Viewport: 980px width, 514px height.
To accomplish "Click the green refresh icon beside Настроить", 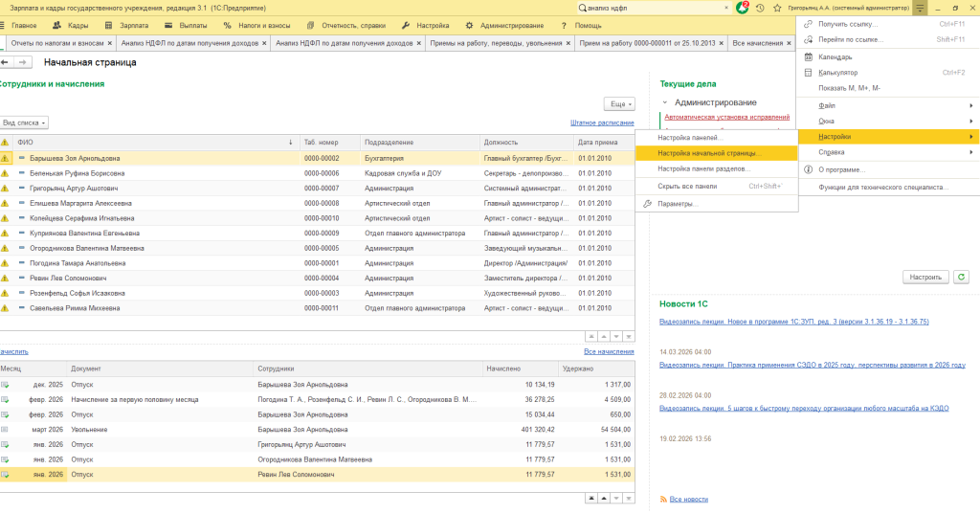I will click(960, 277).
